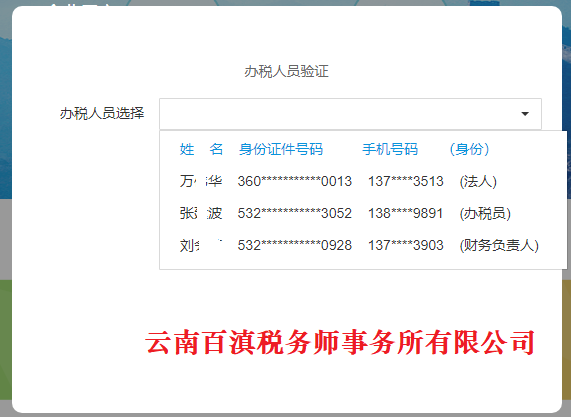Click inside the 办税人员选择 combo box field

(350, 114)
